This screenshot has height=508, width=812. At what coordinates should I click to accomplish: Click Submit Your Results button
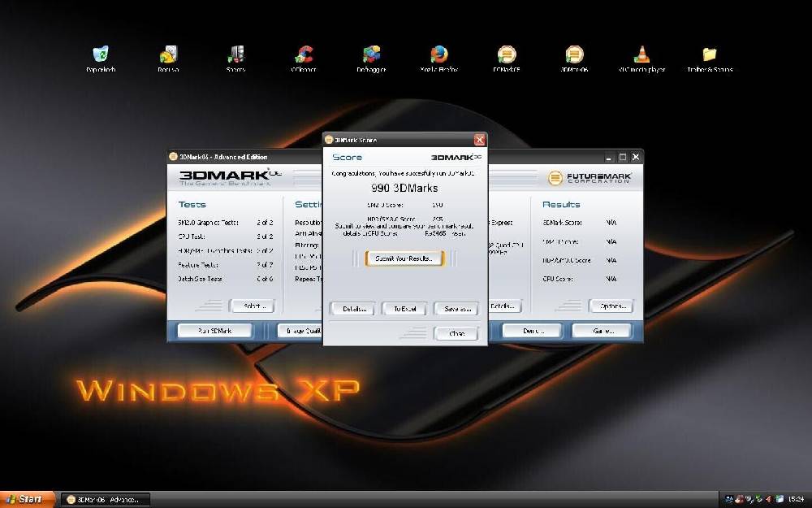pyautogui.click(x=404, y=258)
